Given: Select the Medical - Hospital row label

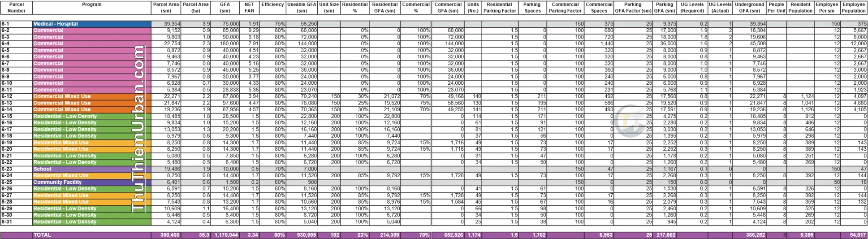Looking at the screenshot, I should (x=91, y=24).
